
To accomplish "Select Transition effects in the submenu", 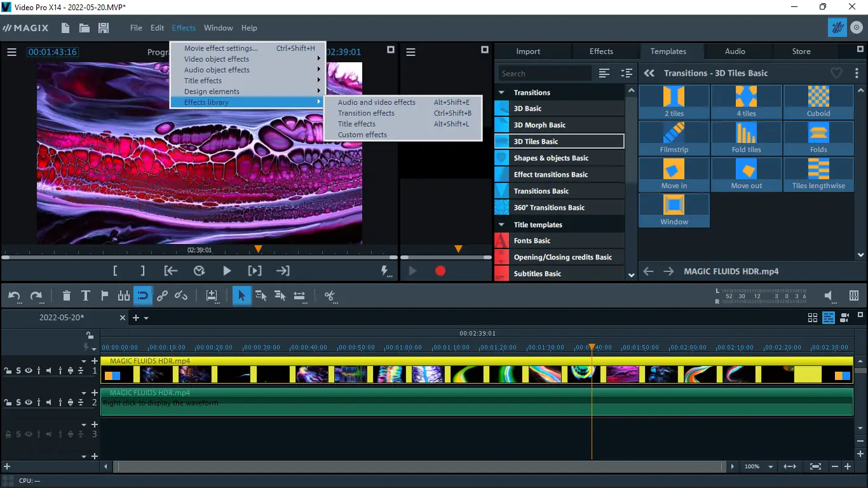I will (403, 113).
